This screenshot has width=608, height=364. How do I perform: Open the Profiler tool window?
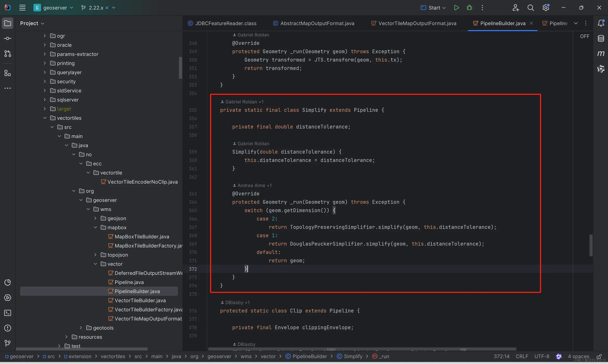(8, 283)
